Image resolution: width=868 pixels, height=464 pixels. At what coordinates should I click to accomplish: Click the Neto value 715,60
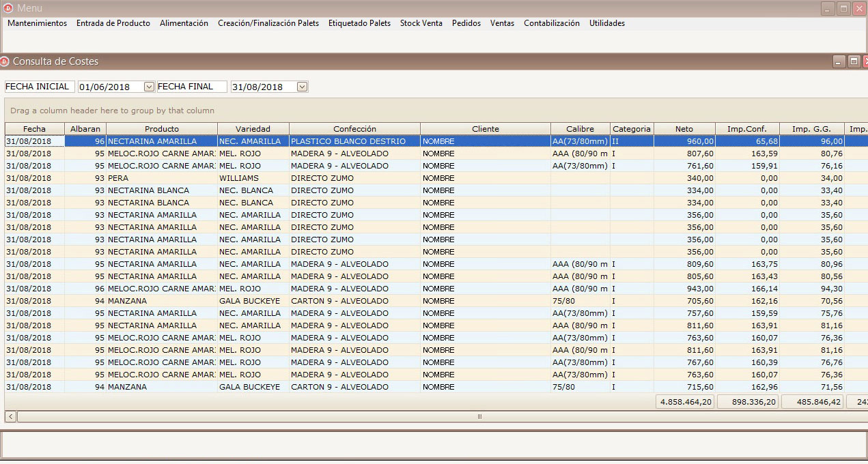(x=684, y=387)
